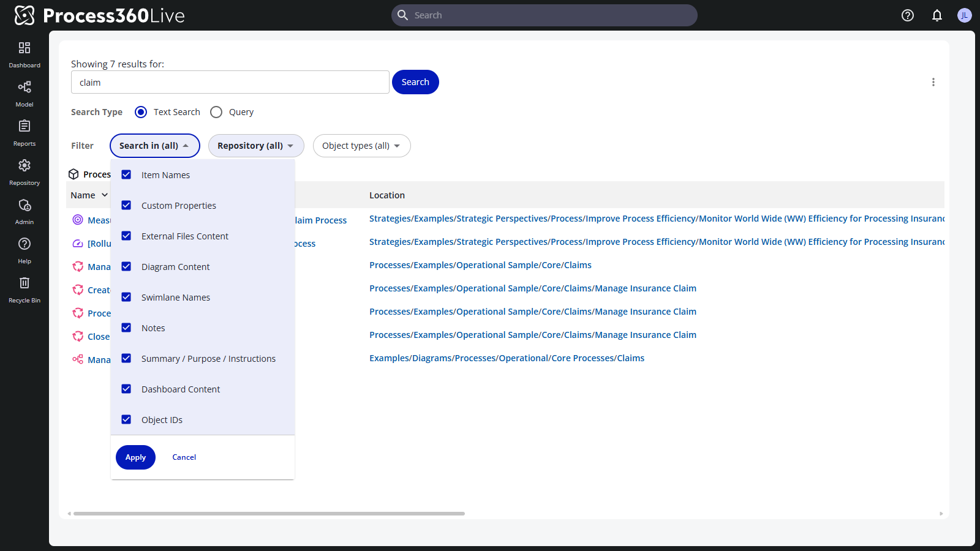Cancel the search-in filter changes
980x551 pixels.
[x=184, y=457]
